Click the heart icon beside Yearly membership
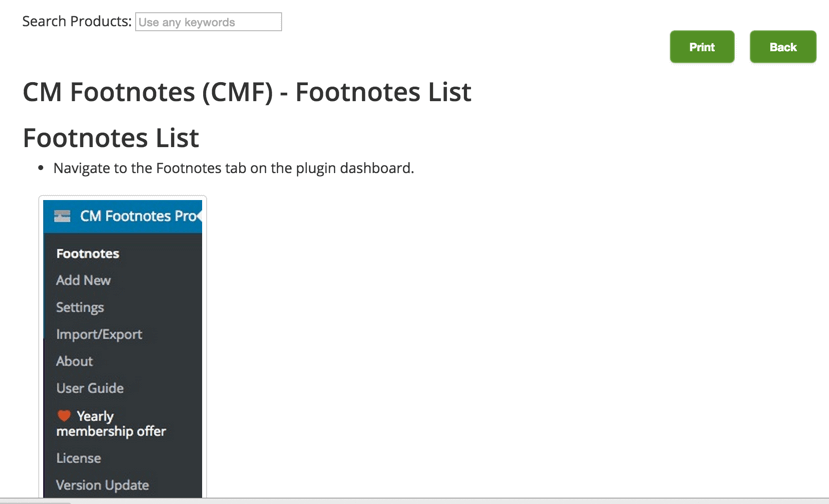 coord(64,416)
